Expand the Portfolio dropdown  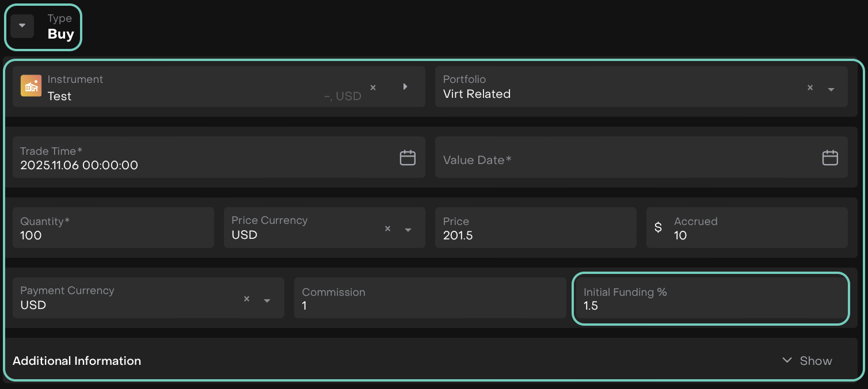coord(831,89)
